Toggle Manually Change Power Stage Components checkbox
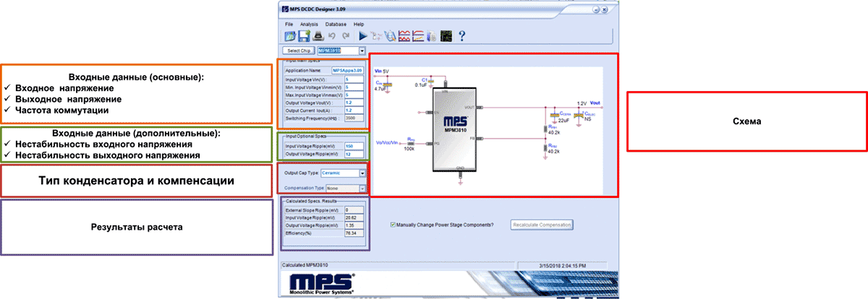868x299 pixels. click(x=393, y=225)
